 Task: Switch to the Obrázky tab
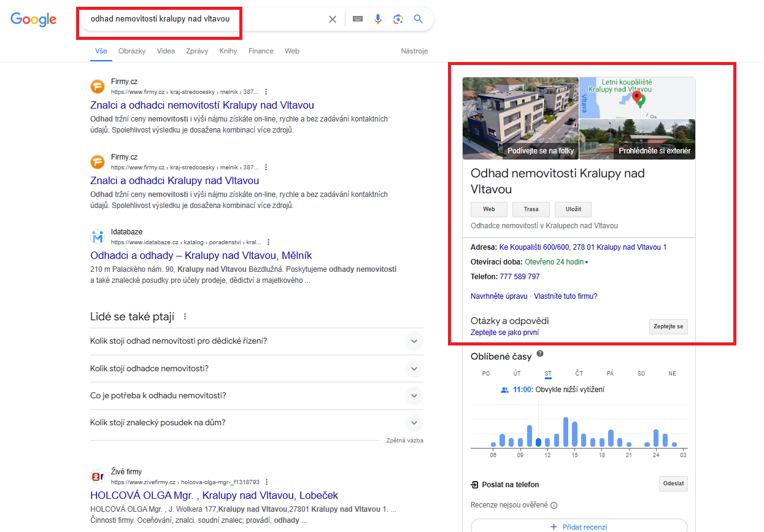coord(132,52)
